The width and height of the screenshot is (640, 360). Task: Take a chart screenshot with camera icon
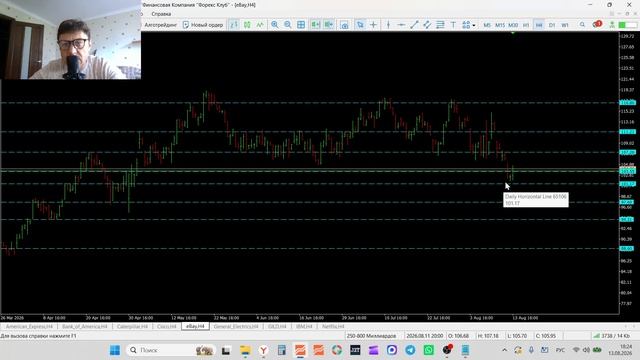344,25
